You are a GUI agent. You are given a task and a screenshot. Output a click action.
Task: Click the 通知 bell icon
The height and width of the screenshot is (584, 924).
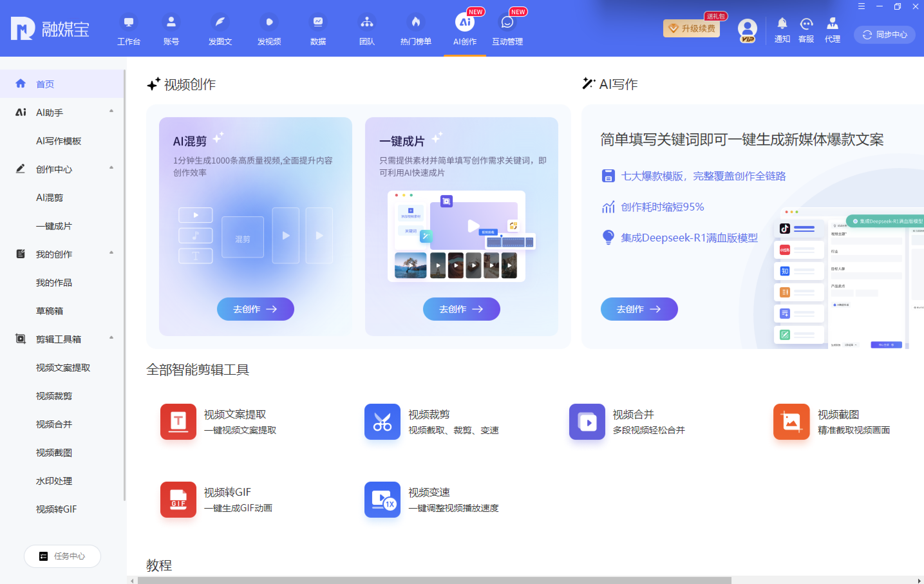(x=782, y=24)
